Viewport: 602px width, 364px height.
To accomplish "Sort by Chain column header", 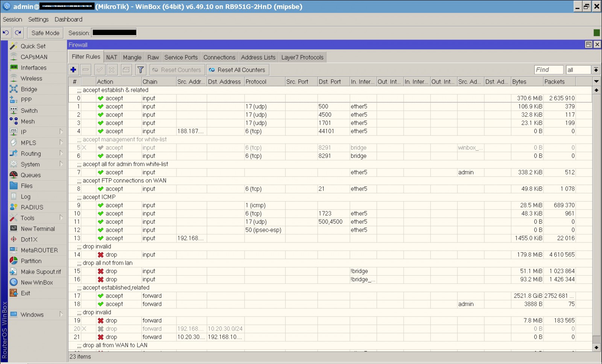I will click(x=159, y=82).
